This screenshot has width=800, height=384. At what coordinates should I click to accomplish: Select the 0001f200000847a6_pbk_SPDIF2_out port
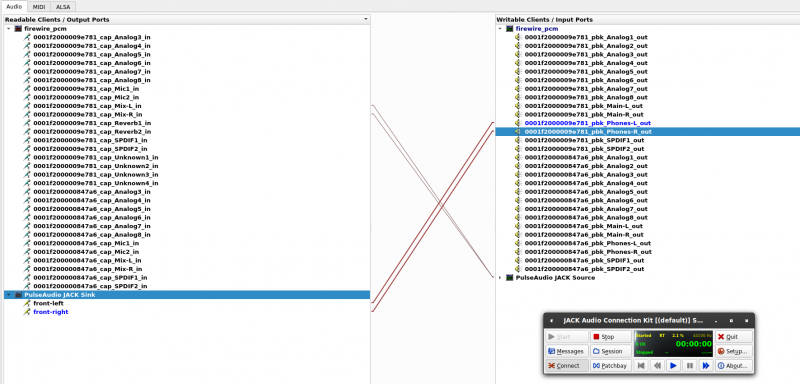(584, 269)
